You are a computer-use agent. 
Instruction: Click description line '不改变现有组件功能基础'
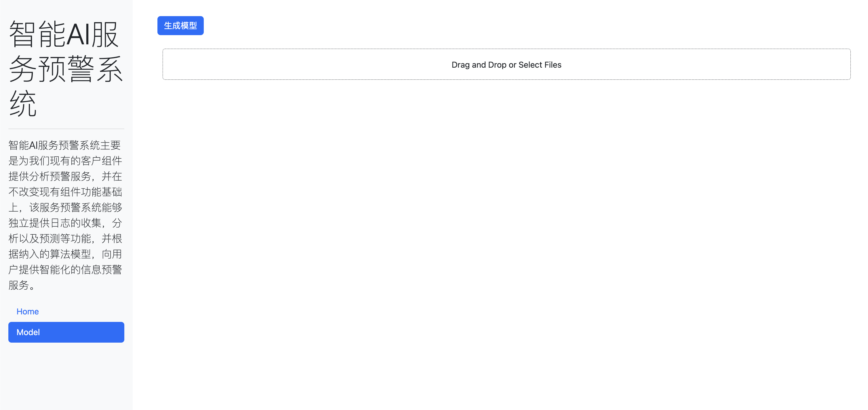(x=65, y=192)
